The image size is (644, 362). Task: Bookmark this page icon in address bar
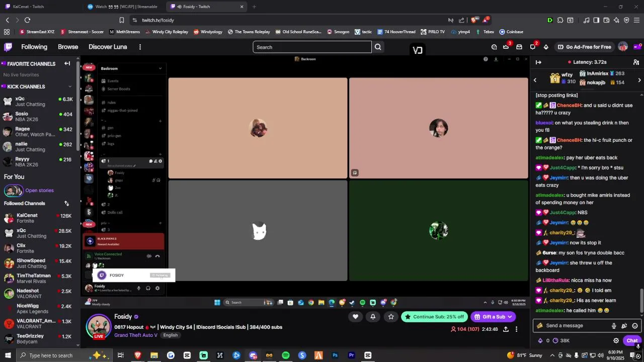[x=122, y=20]
